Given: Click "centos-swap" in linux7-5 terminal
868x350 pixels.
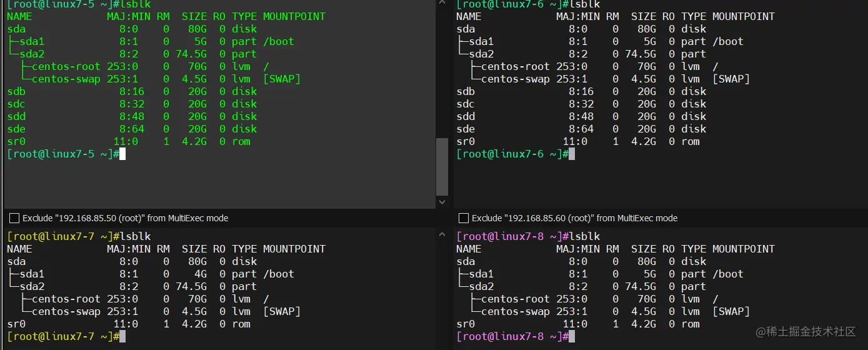Looking at the screenshot, I should coord(66,79).
